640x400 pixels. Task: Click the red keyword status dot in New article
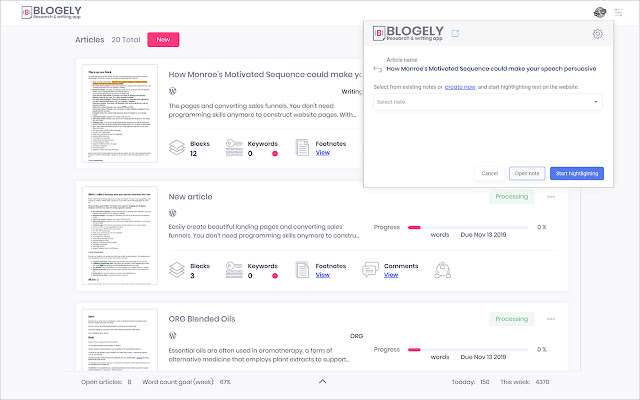pyautogui.click(x=275, y=276)
